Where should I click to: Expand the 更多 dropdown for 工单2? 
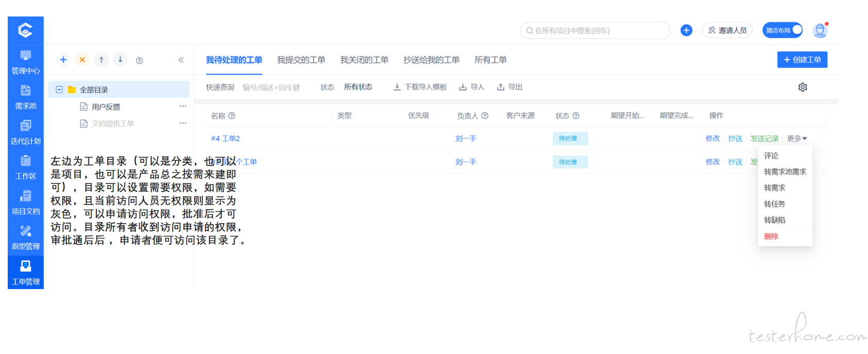(x=796, y=139)
